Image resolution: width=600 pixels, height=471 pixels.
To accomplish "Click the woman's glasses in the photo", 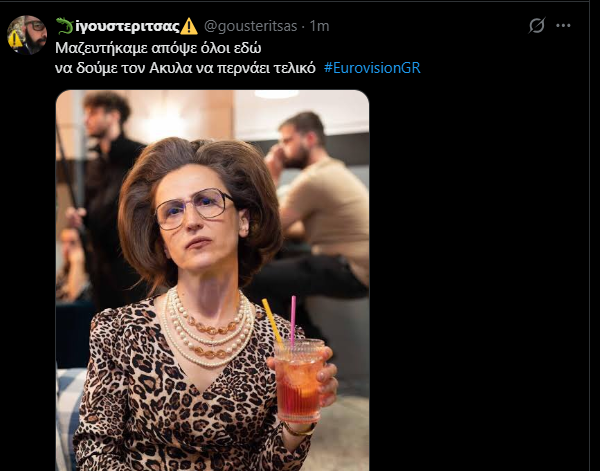I will pyautogui.click(x=196, y=210).
